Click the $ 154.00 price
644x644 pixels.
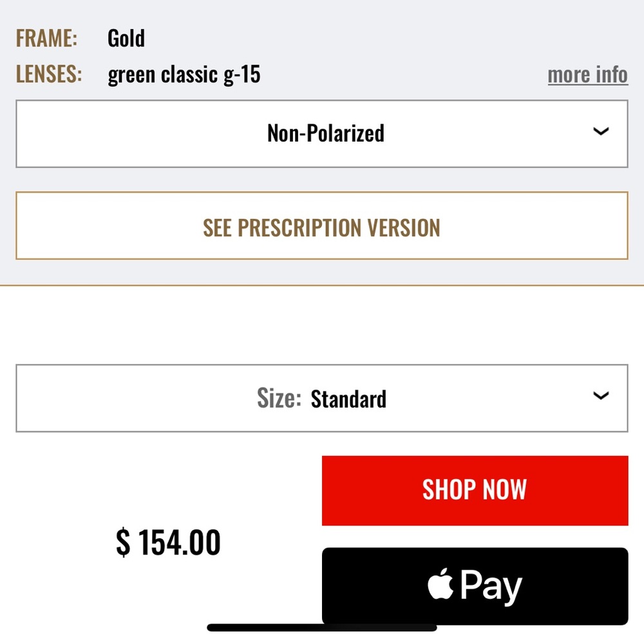[x=168, y=542]
